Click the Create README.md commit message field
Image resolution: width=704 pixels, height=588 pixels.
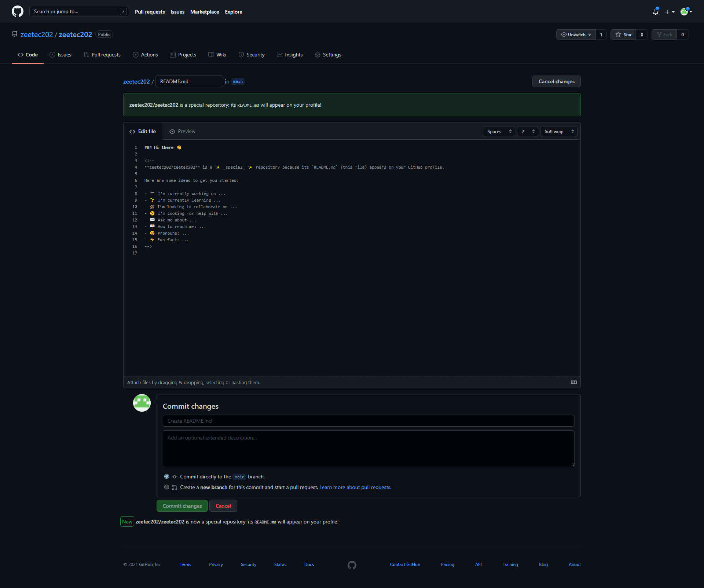[368, 421]
